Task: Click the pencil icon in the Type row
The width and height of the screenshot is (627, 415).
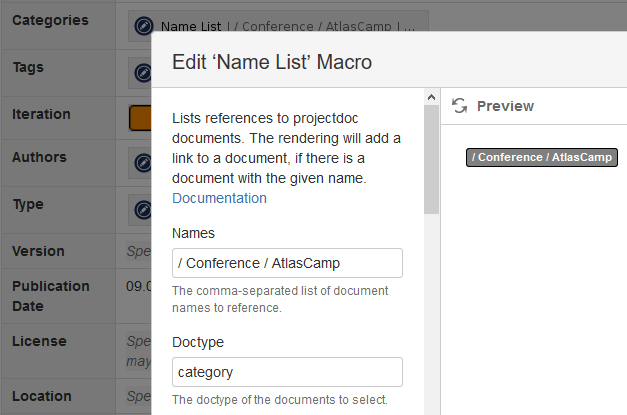Action: tap(143, 210)
